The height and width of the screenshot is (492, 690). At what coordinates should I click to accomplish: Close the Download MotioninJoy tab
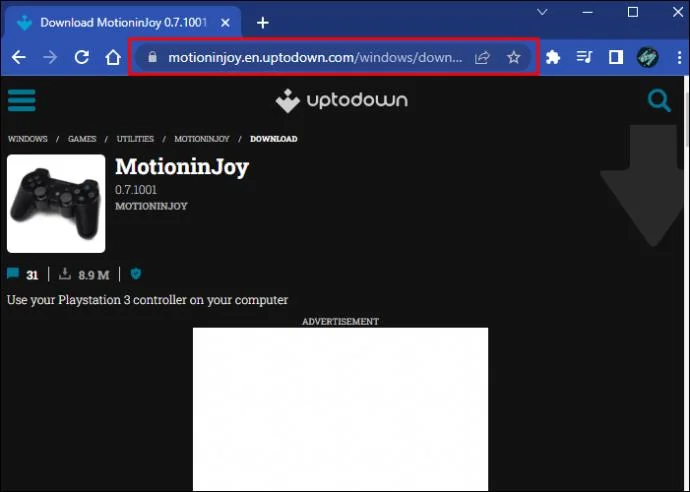pos(225,22)
